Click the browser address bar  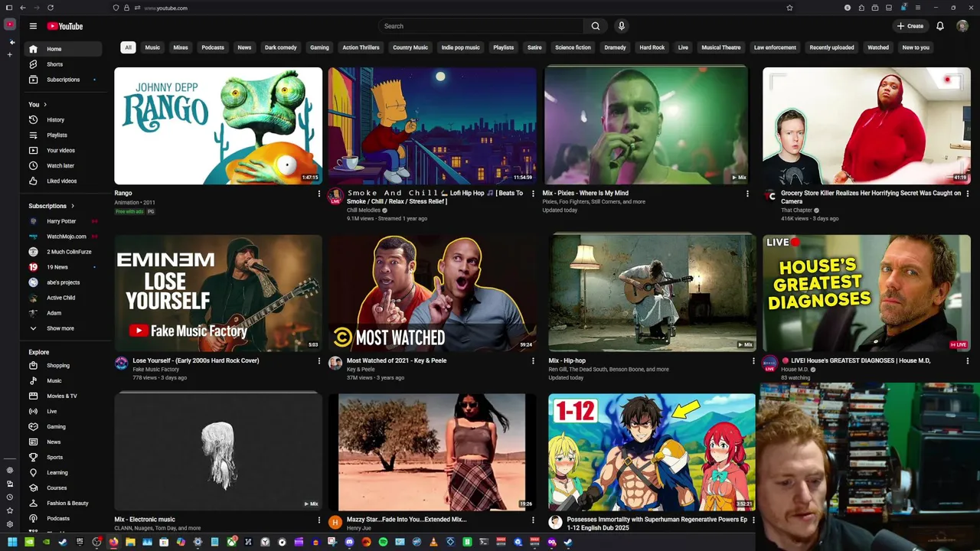(x=459, y=8)
